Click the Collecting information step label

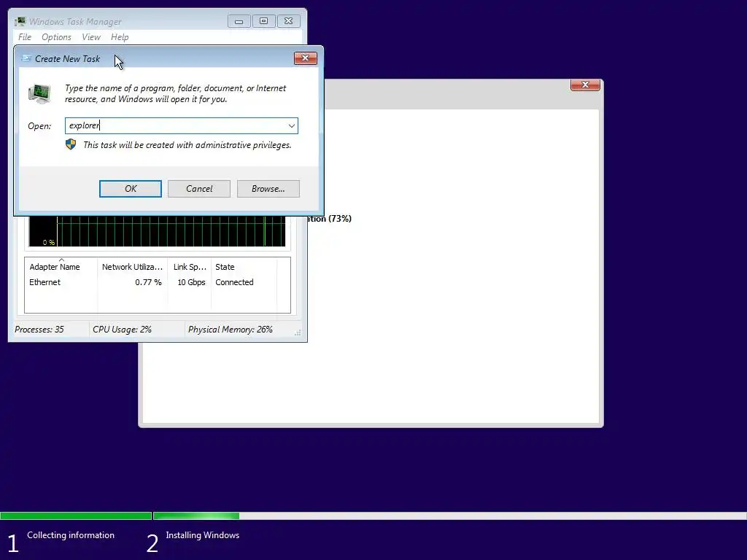tap(71, 535)
